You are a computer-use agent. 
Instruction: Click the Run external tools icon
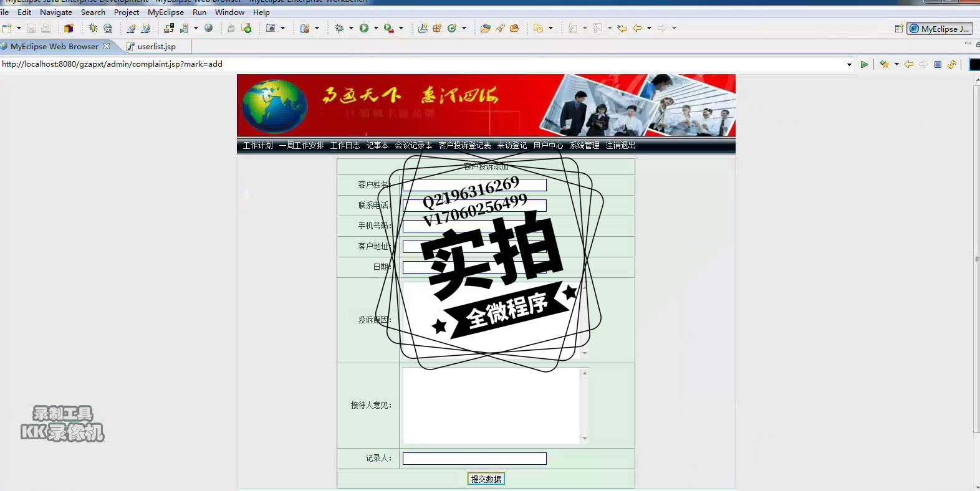click(388, 28)
